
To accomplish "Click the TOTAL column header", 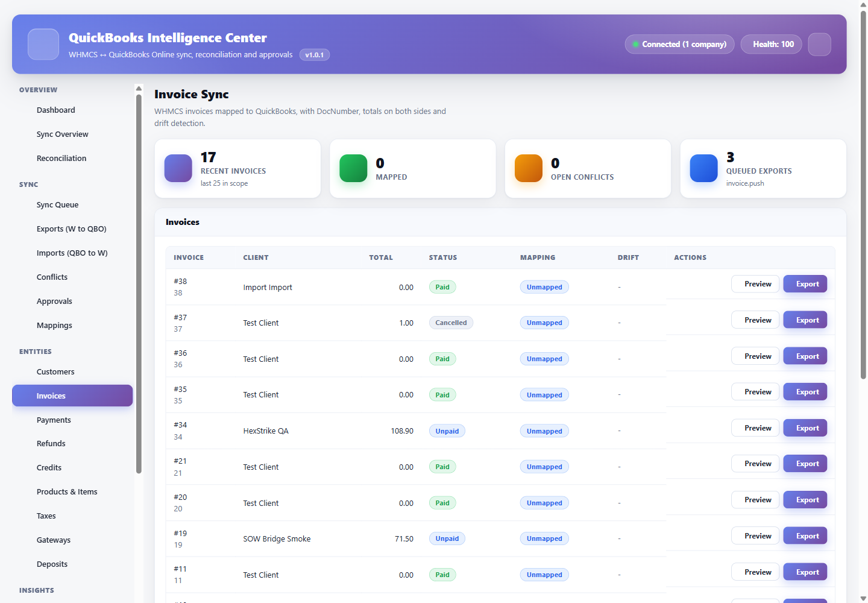I will tap(381, 257).
